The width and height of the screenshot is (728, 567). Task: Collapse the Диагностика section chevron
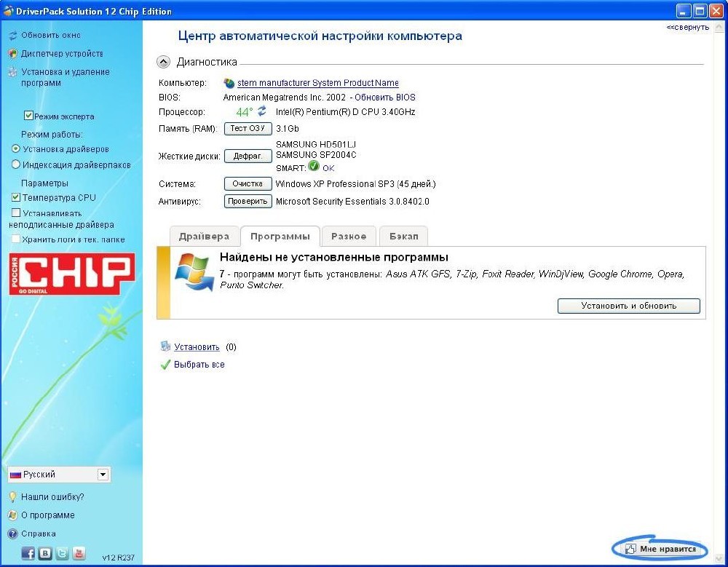(163, 62)
